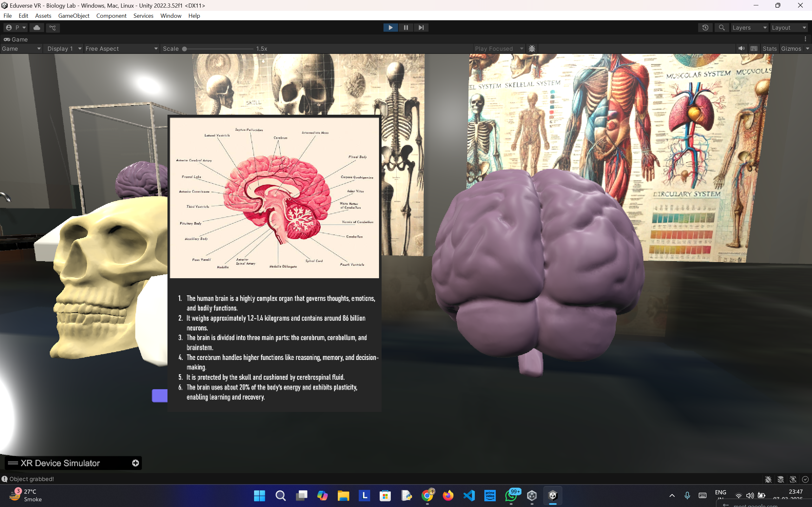Open the Layout dropdown
Viewport: 812px width, 507px height.
pos(789,28)
